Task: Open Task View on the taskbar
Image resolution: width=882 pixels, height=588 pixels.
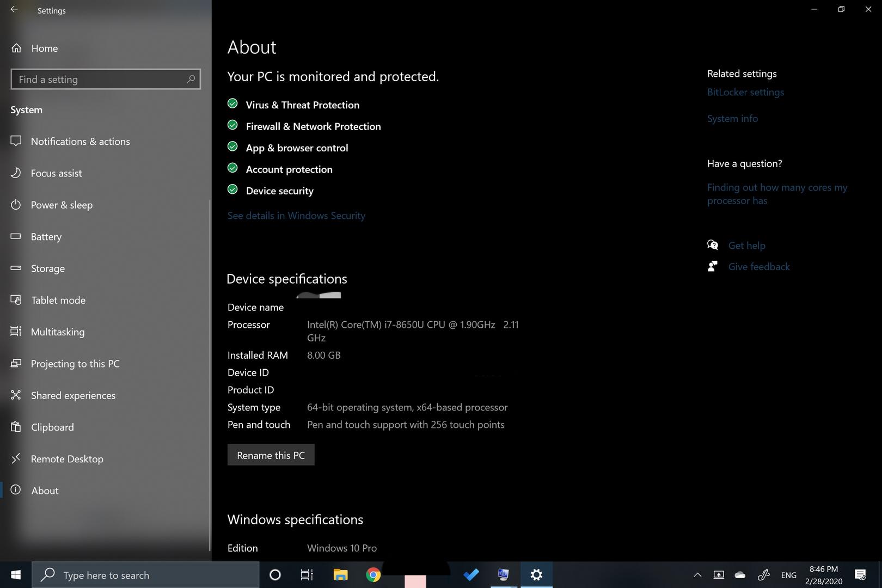Action: coord(307,575)
